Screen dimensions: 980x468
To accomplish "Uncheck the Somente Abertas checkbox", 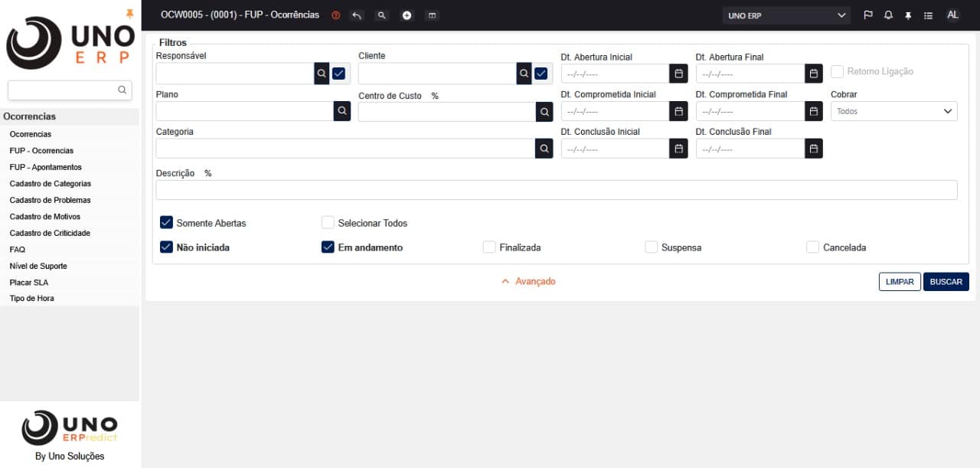I will 166,223.
